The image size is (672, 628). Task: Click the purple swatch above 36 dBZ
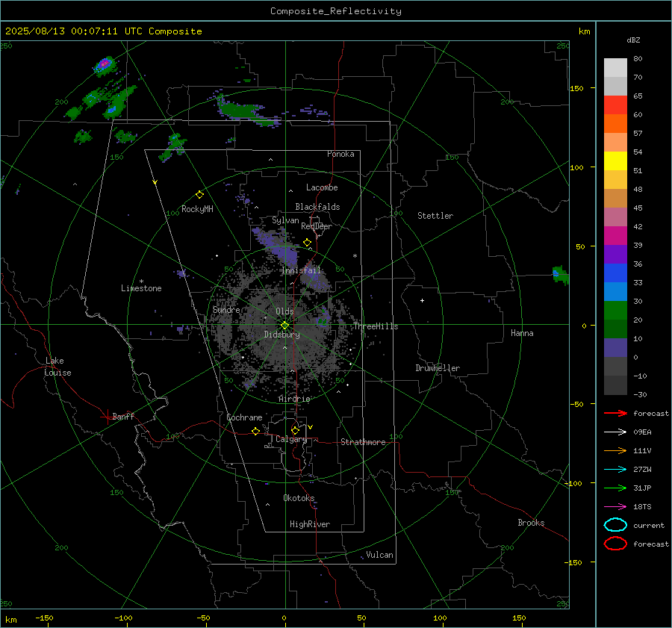click(x=615, y=254)
